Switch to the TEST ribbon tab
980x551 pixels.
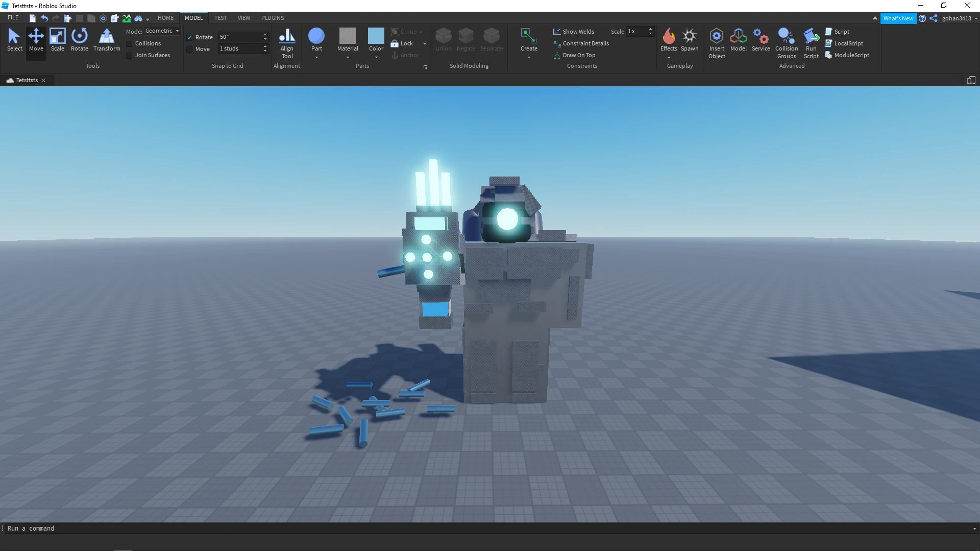(220, 18)
